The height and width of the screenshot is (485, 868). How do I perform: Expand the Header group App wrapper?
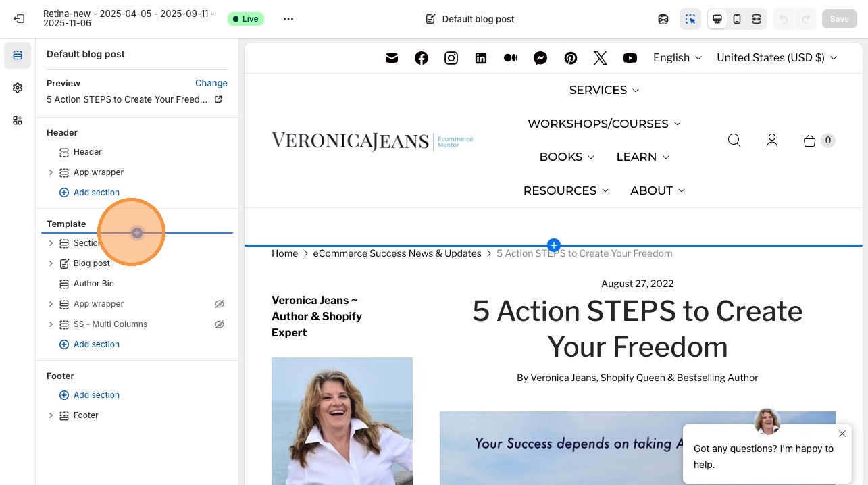point(51,172)
